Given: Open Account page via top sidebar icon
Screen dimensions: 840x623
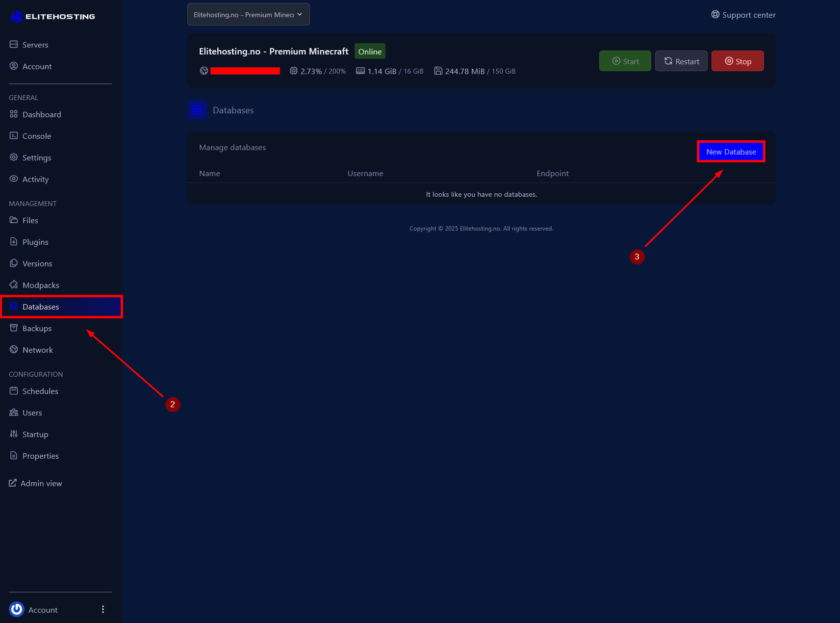Looking at the screenshot, I should coord(14,66).
